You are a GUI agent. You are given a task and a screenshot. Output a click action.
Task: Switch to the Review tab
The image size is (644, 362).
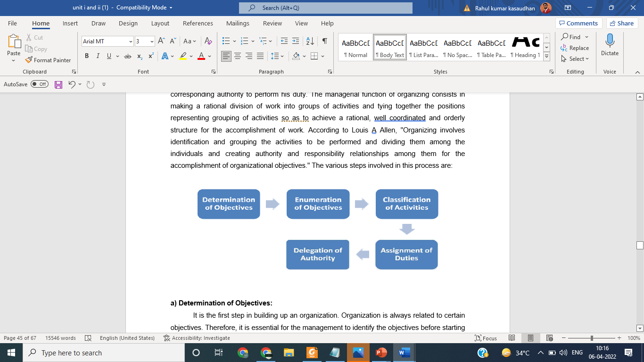coord(272,23)
